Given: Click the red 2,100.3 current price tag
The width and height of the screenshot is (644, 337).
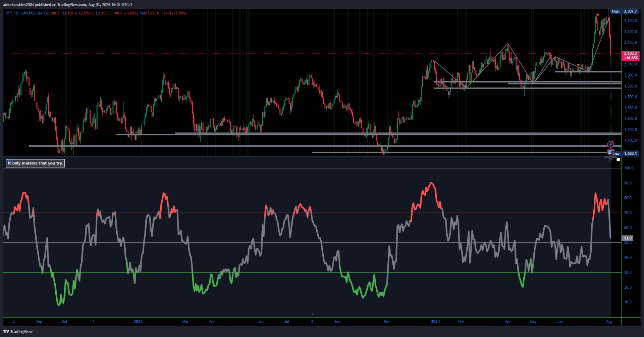Looking at the screenshot, I should point(631,55).
